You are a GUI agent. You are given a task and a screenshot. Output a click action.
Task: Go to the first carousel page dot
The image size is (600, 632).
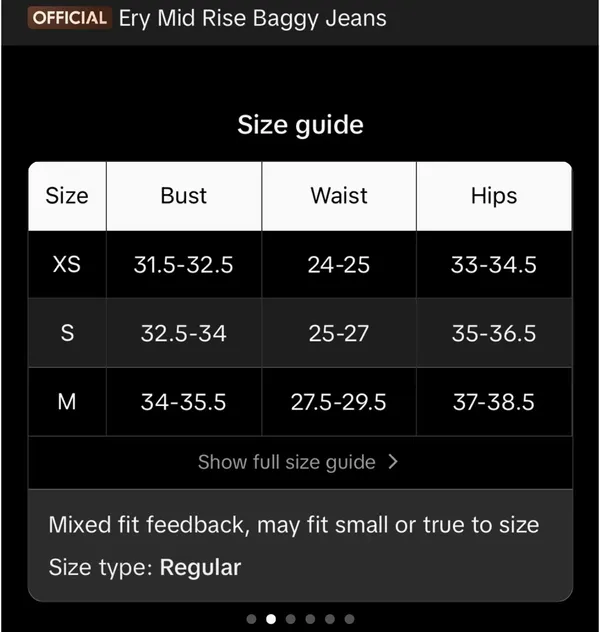(x=251, y=619)
